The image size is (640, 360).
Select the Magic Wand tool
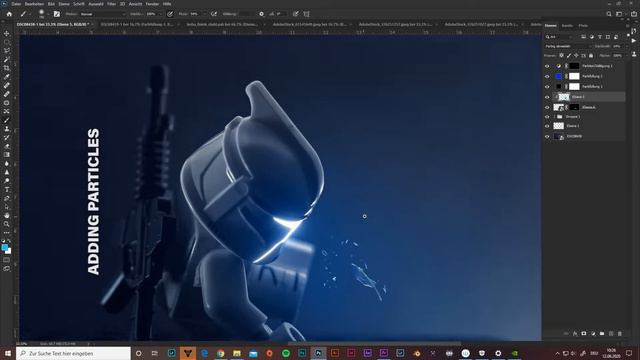coord(7,60)
